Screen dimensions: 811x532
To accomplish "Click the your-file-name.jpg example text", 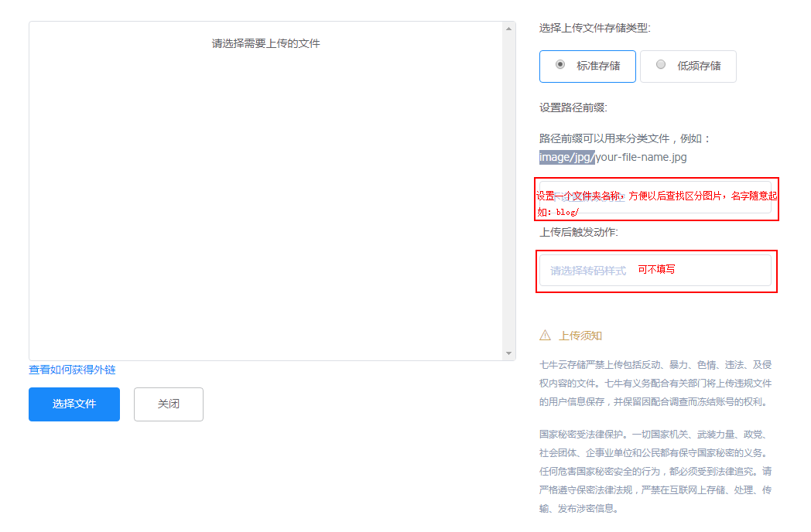I will tap(642, 157).
